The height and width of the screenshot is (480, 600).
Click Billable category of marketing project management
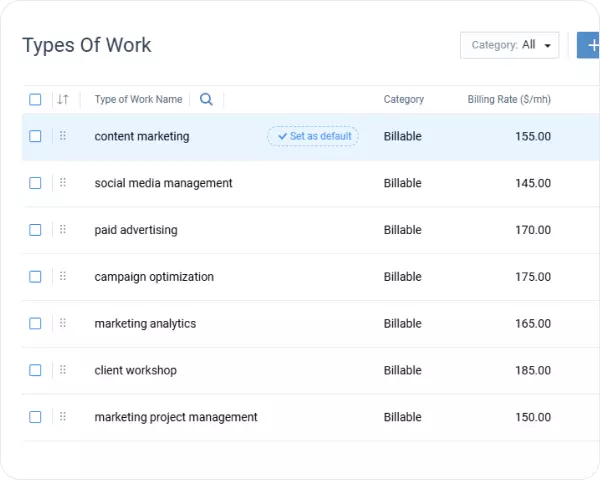point(403,417)
